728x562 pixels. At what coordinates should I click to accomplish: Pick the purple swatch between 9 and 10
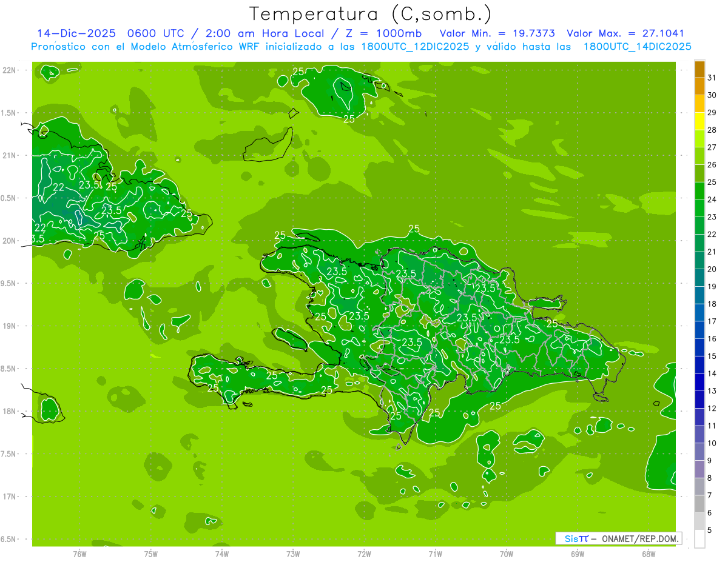699,452
